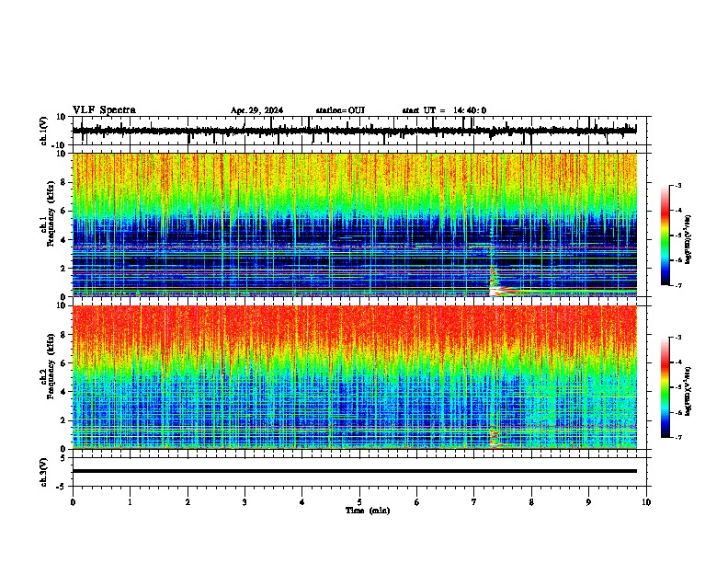
Task: Click tick label '4' on the Time axis
Action: coord(301,502)
